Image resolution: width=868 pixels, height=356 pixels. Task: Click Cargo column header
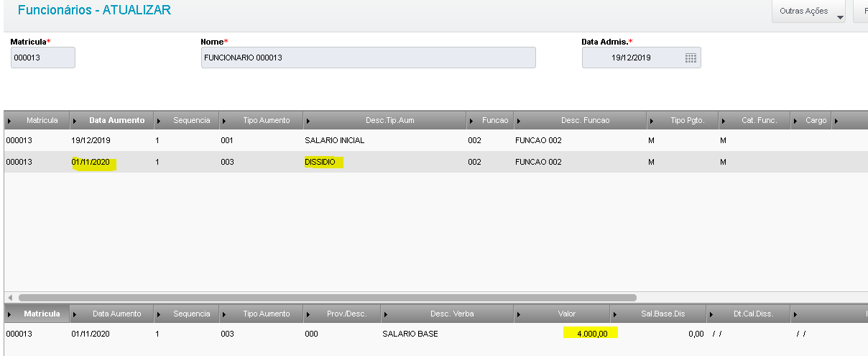click(x=811, y=120)
